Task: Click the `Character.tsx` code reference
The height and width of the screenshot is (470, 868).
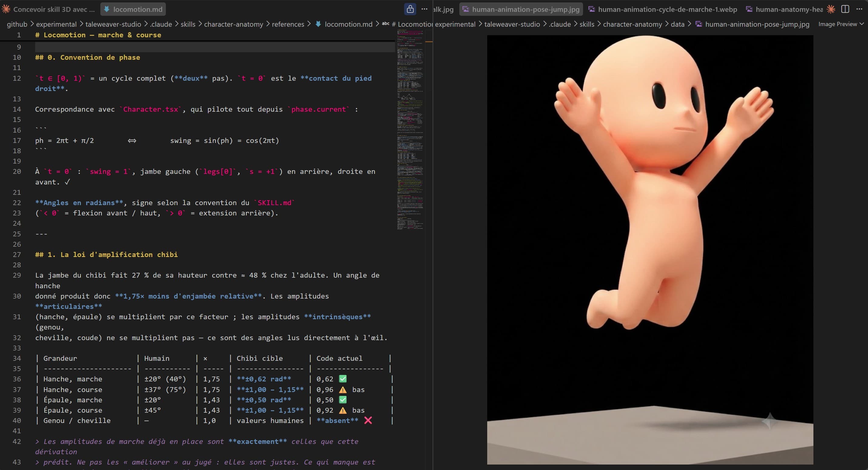Action: (x=151, y=109)
